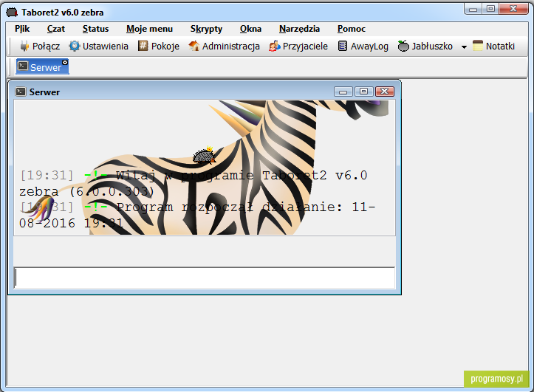Open the Skrypty menu

click(x=206, y=30)
